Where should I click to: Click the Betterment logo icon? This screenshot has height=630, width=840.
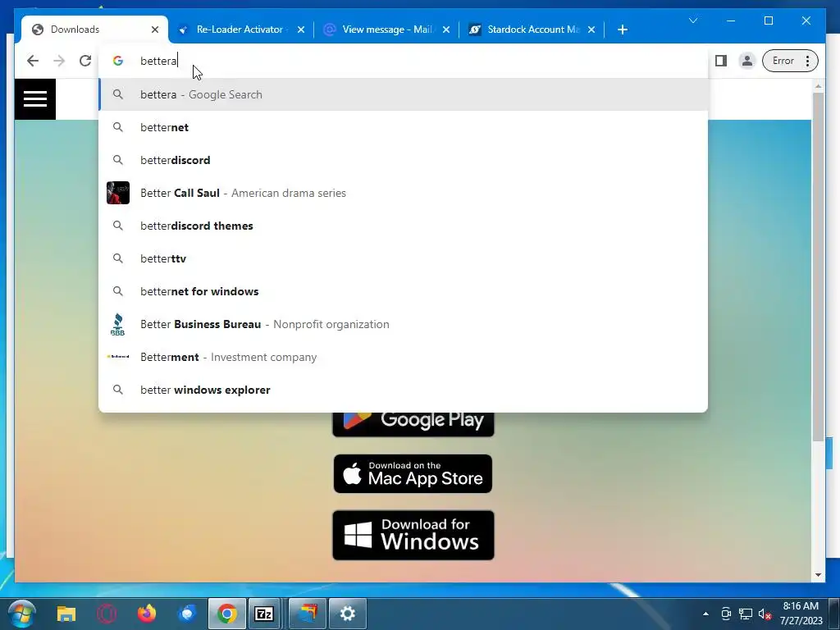(x=118, y=357)
